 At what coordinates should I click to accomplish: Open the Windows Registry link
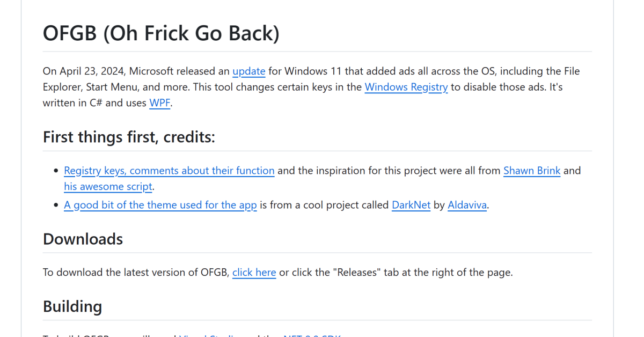click(x=406, y=87)
